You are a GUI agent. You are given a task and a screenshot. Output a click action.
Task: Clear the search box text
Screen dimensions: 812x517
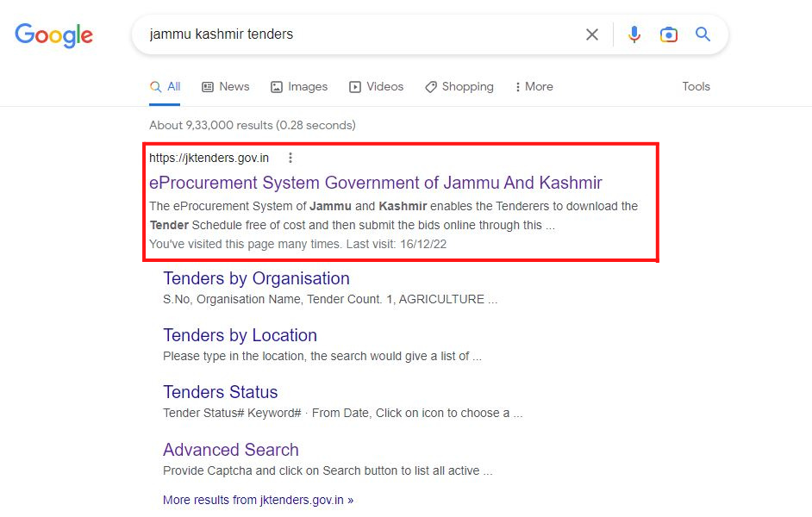(x=592, y=34)
